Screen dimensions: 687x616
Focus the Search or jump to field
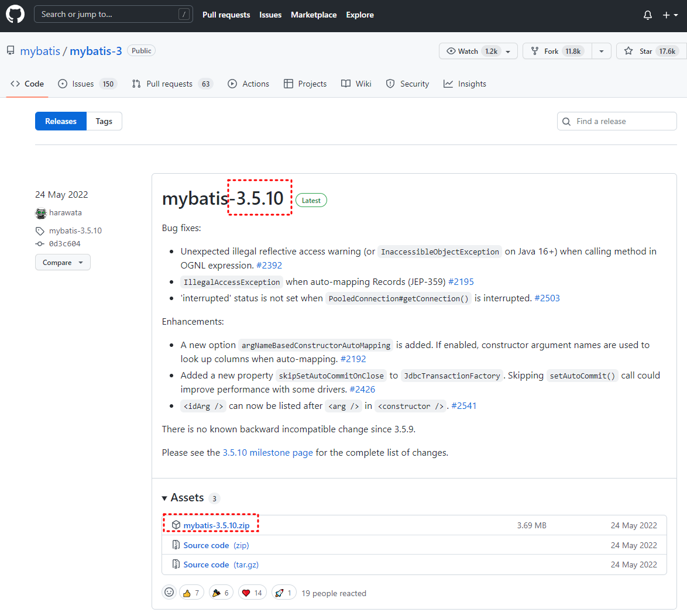point(113,15)
